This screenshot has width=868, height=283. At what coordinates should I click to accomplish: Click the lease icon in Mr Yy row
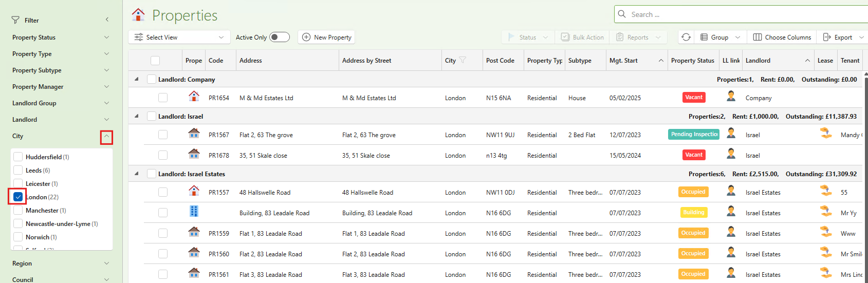click(826, 211)
